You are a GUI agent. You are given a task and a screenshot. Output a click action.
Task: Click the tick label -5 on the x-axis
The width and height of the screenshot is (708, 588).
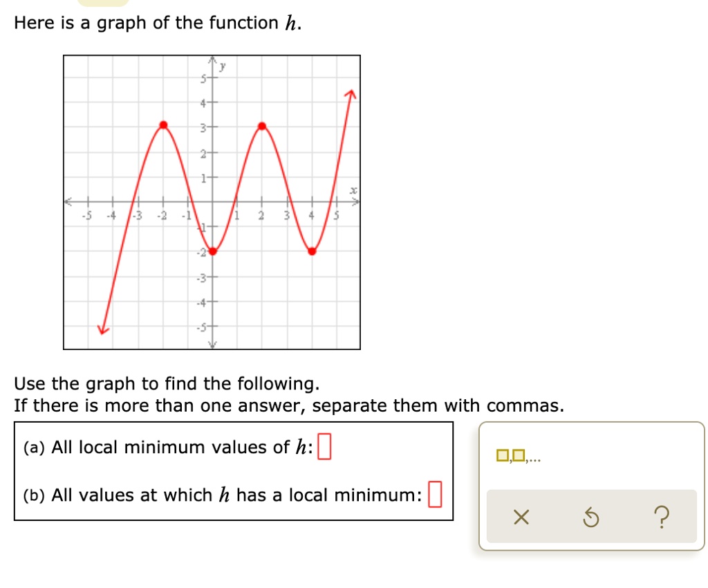pos(86,216)
